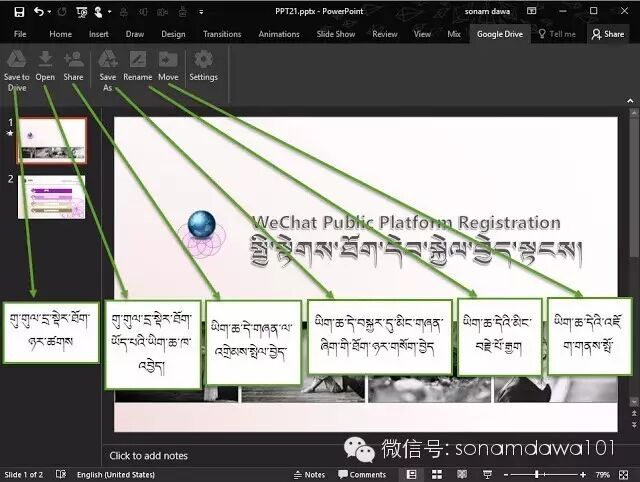Undo the last action

coord(39,12)
